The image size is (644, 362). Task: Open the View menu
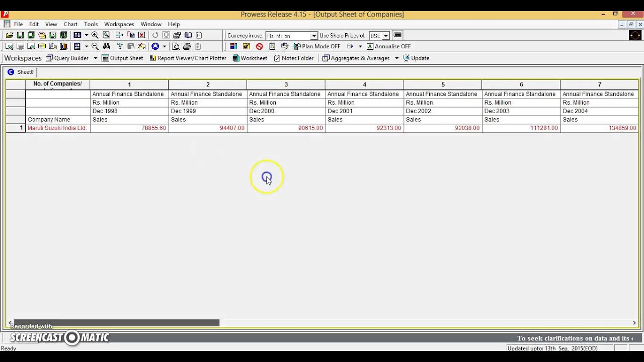(x=51, y=24)
